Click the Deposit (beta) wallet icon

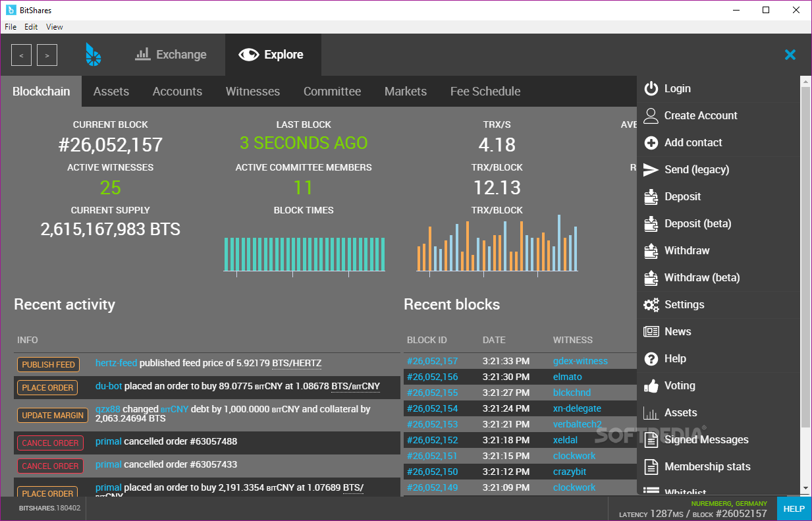[x=651, y=224]
